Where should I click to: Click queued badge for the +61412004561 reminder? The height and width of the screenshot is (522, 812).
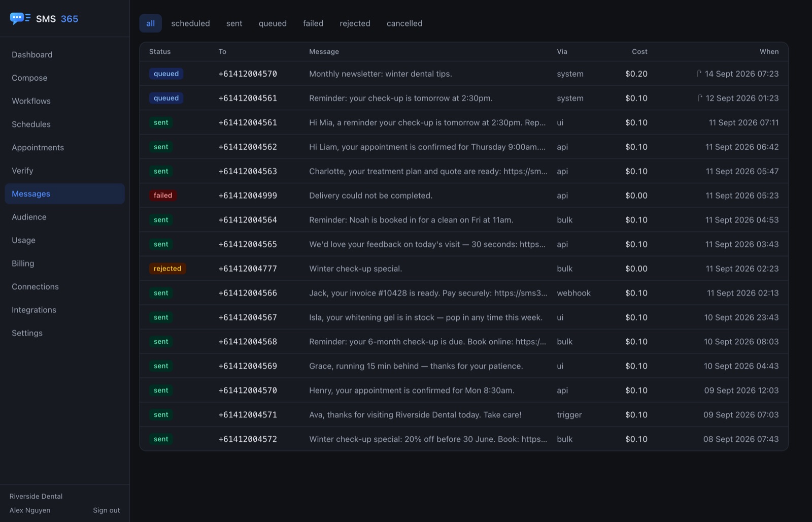point(166,98)
